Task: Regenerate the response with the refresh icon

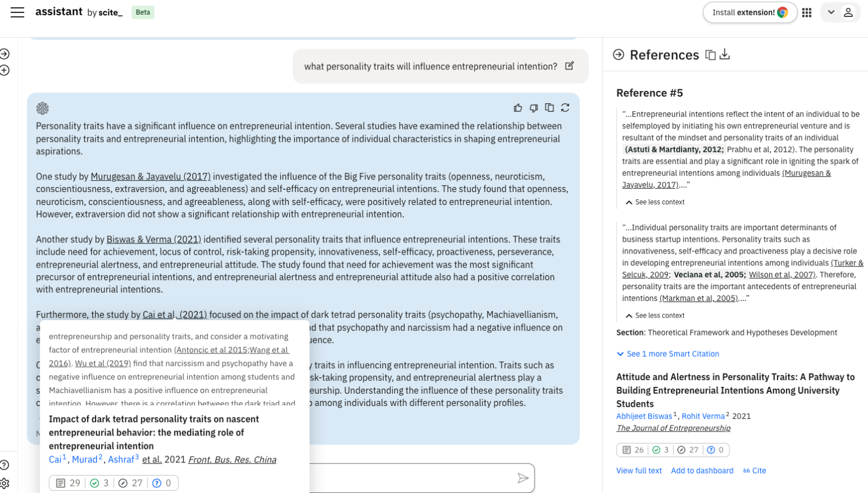Action: click(x=565, y=107)
